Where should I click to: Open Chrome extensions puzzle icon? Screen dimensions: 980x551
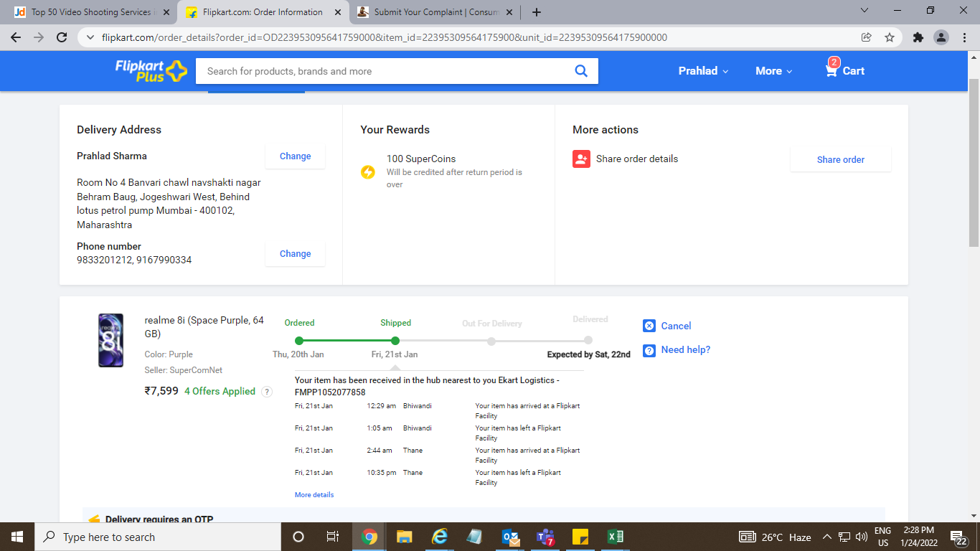[918, 37]
